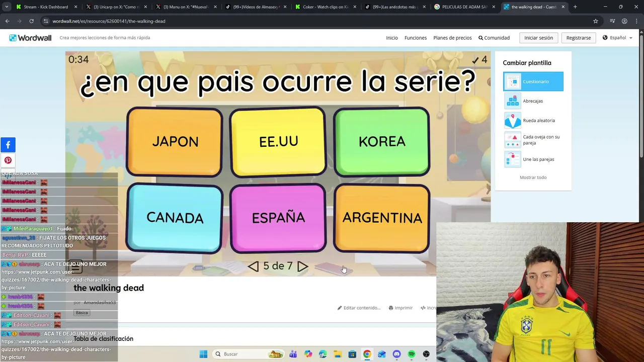The image size is (644, 362).
Task: Open Discord from taskbar
Action: [x=397, y=354]
